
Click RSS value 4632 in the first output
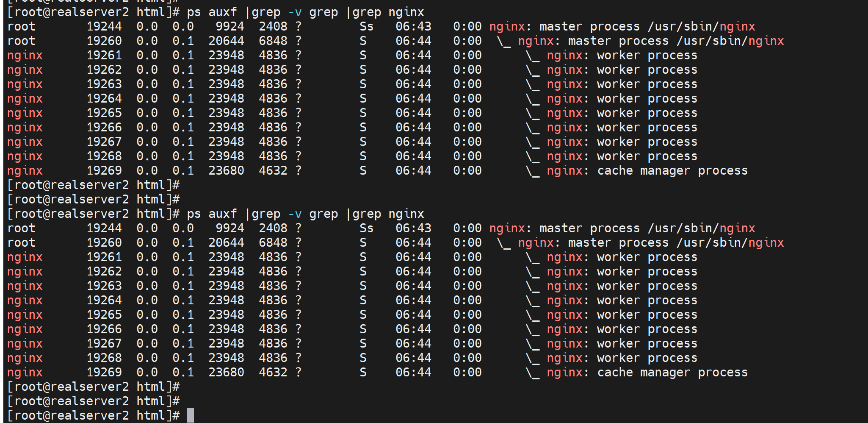(x=273, y=170)
